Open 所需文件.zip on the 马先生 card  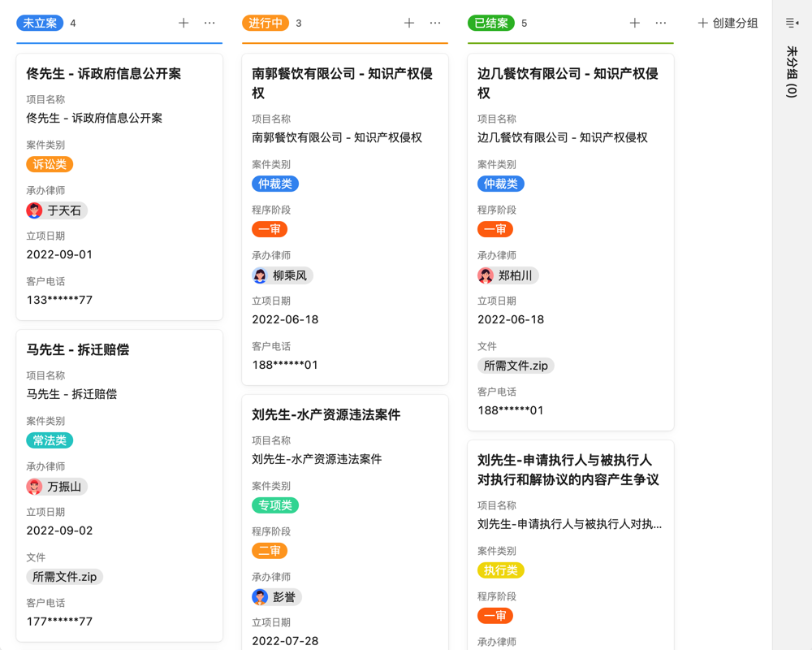click(x=64, y=576)
